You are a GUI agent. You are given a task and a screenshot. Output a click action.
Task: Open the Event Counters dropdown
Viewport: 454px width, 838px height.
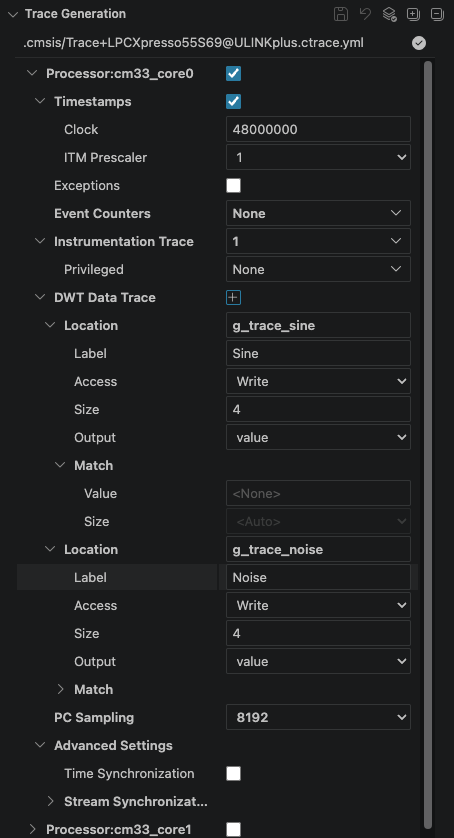click(x=318, y=214)
